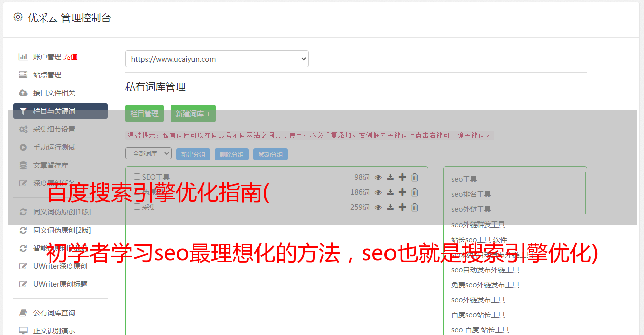The width and height of the screenshot is (644, 335).
Task: Open 正文识别演示 sidebar item
Action: tap(54, 331)
